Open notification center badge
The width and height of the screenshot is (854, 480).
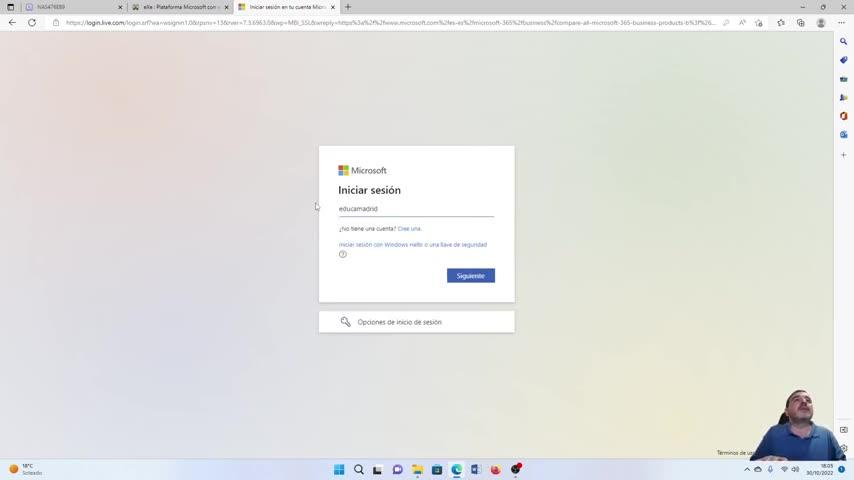point(841,470)
